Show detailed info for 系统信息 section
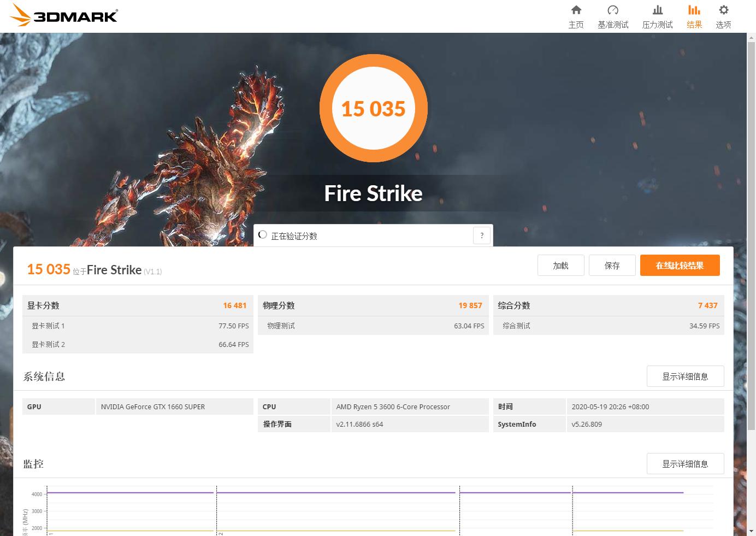This screenshot has height=536, width=756. (x=685, y=376)
